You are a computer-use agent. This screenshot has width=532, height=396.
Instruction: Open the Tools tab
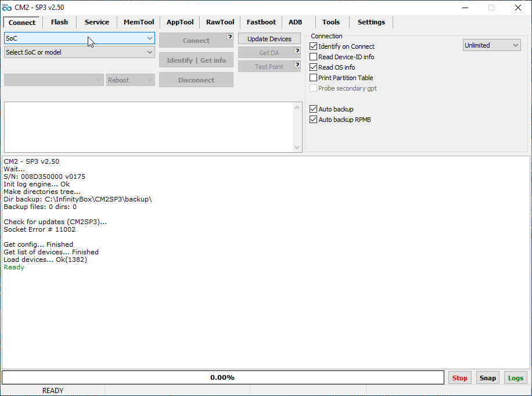tap(331, 22)
